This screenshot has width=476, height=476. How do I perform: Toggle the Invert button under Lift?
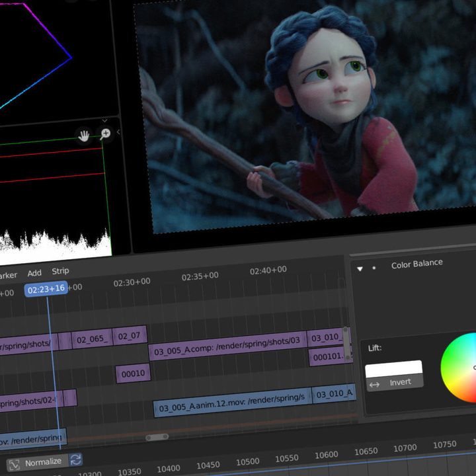tap(394, 382)
